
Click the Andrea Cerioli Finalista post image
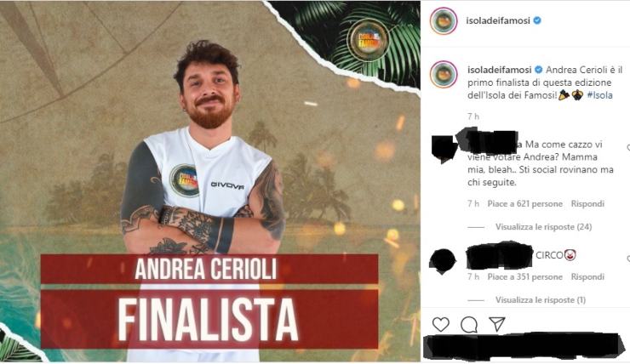(x=210, y=181)
